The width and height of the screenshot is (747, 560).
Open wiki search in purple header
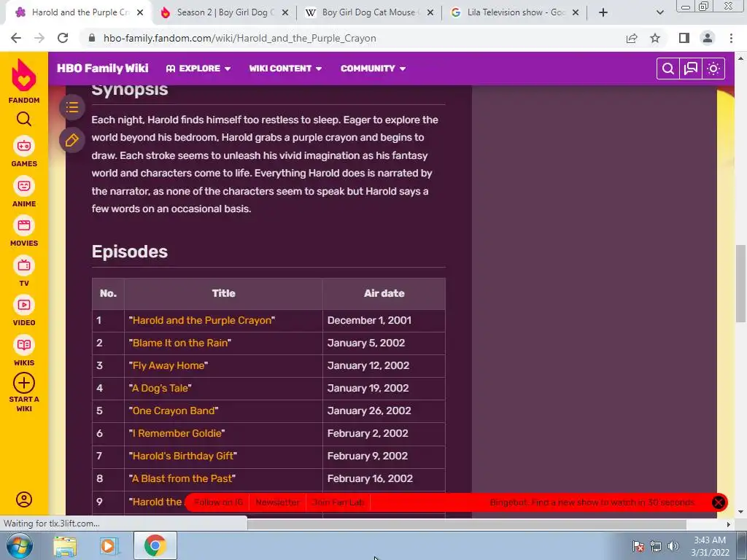point(668,69)
